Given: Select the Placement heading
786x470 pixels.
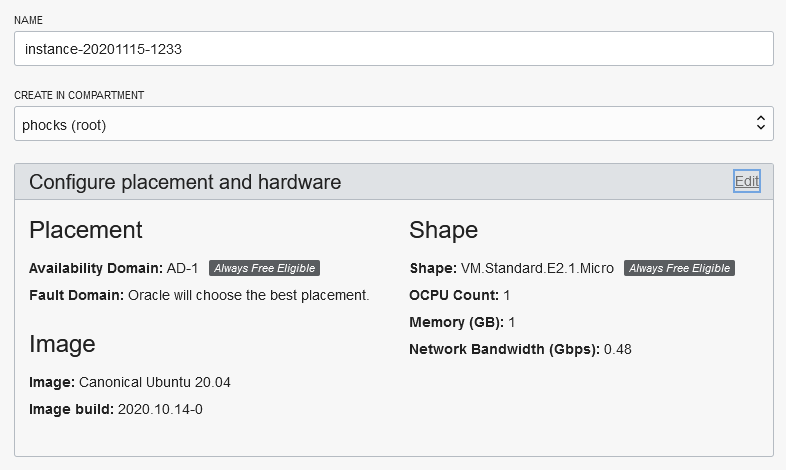Looking at the screenshot, I should pyautogui.click(x=86, y=230).
